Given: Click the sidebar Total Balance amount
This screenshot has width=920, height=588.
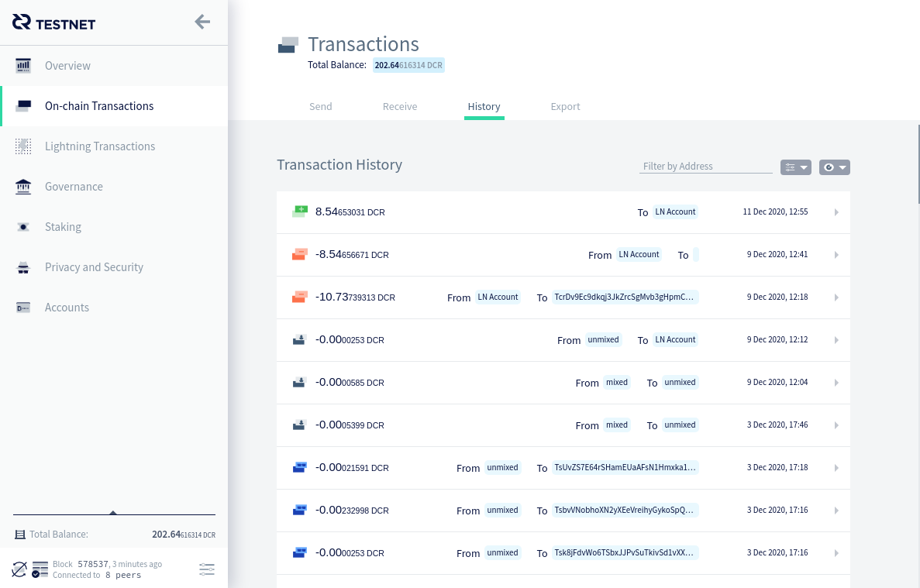Looking at the screenshot, I should click(x=184, y=535).
